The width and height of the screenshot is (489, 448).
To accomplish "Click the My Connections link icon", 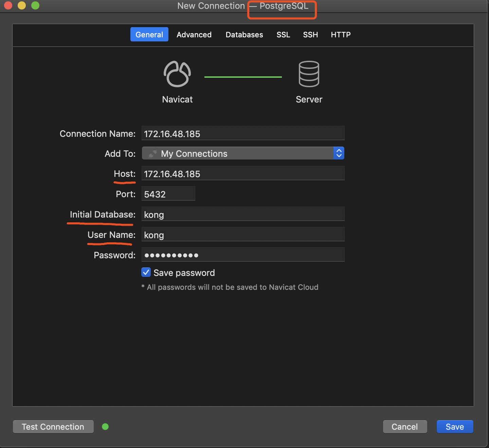I will (153, 154).
